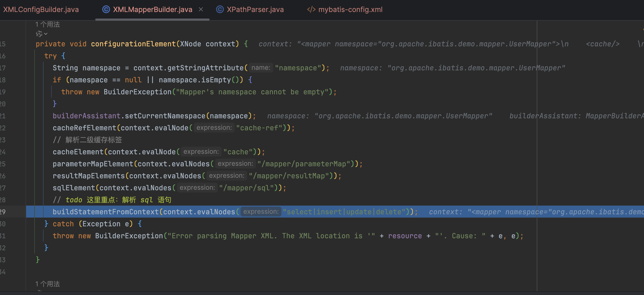Select the XMLMapperBuilder.java tab
This screenshot has width=644, height=295.
point(152,10)
